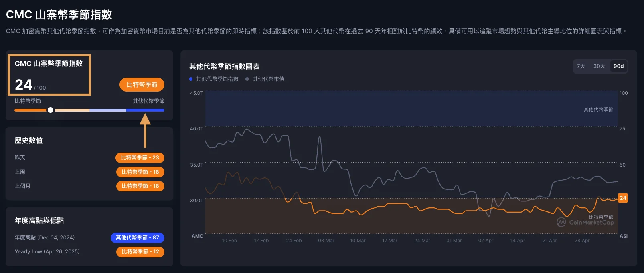
Task: Click the Yearly Low (Apr 26, 2025) label
Action: [x=47, y=251]
